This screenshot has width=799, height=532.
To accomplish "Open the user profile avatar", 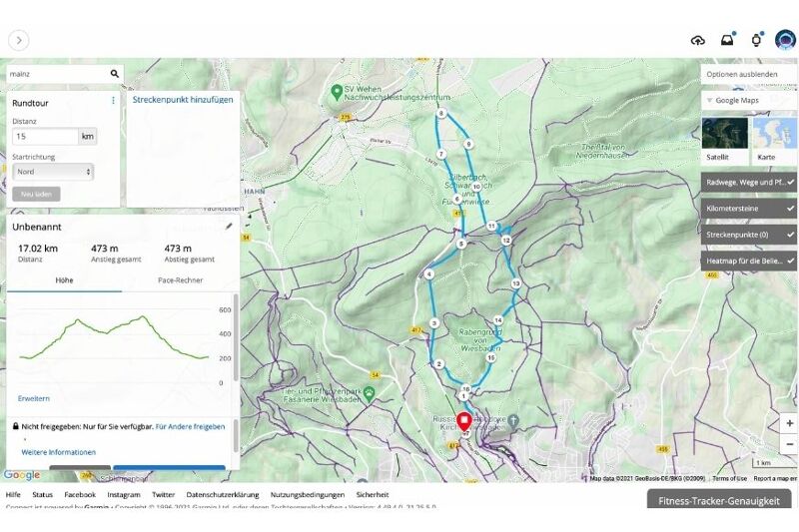I will [785, 40].
